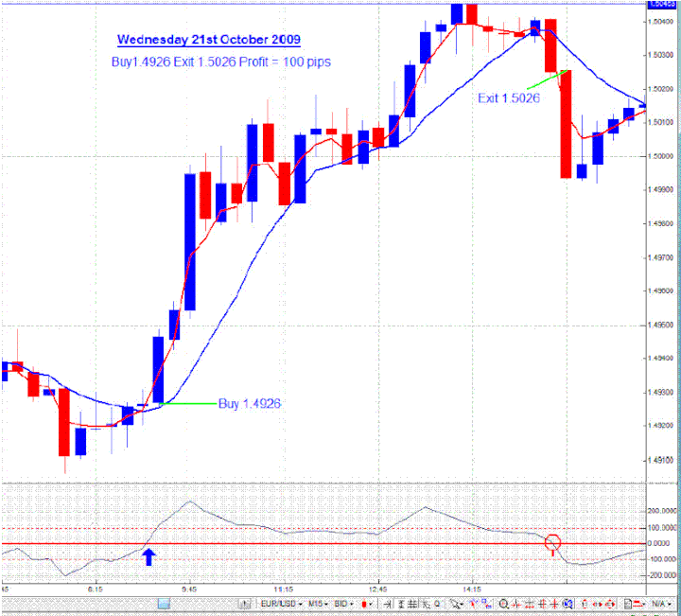The width and height of the screenshot is (681, 616).
Task: Select the red arrow drawing tool
Action: (x=474, y=604)
